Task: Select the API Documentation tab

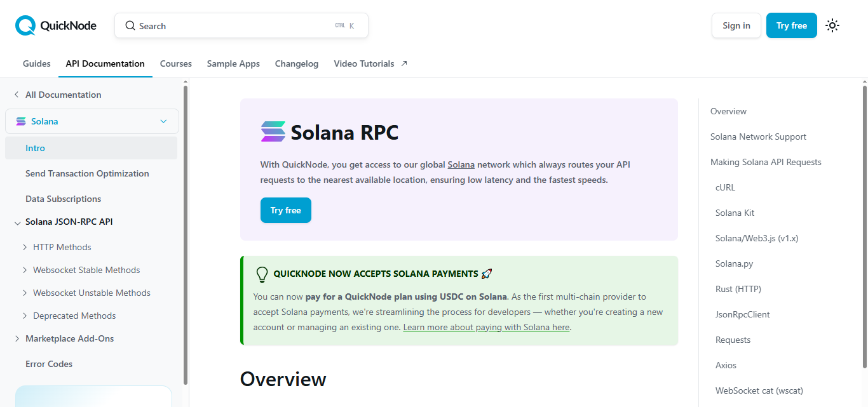Action: [x=105, y=63]
